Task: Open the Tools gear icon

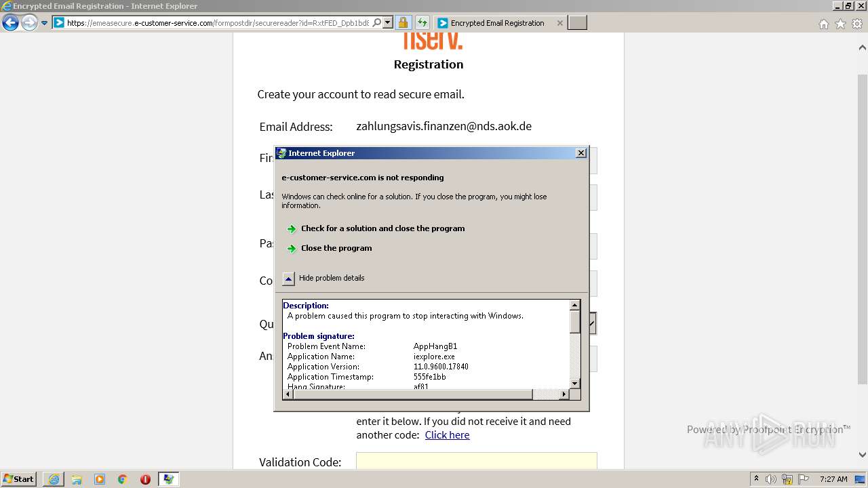Action: [857, 24]
